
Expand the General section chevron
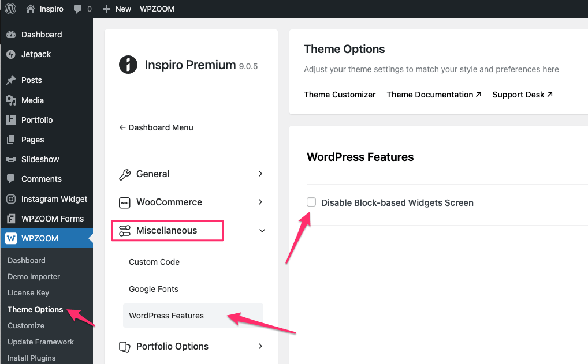point(260,174)
